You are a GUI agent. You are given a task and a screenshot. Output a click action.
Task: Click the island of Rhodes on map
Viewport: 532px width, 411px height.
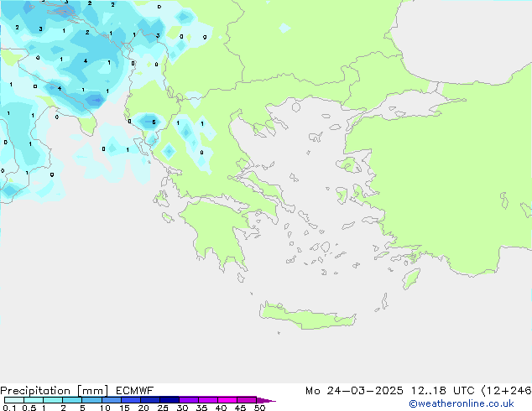coord(411,278)
